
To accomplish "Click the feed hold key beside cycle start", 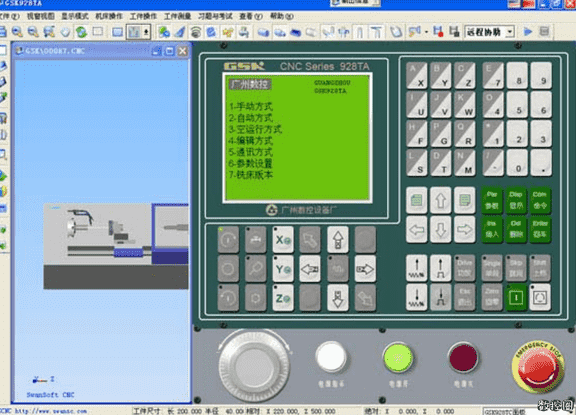I will (540, 297).
